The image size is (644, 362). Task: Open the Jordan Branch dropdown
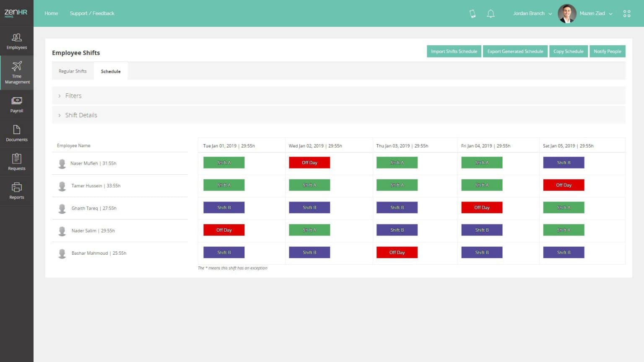(x=532, y=13)
